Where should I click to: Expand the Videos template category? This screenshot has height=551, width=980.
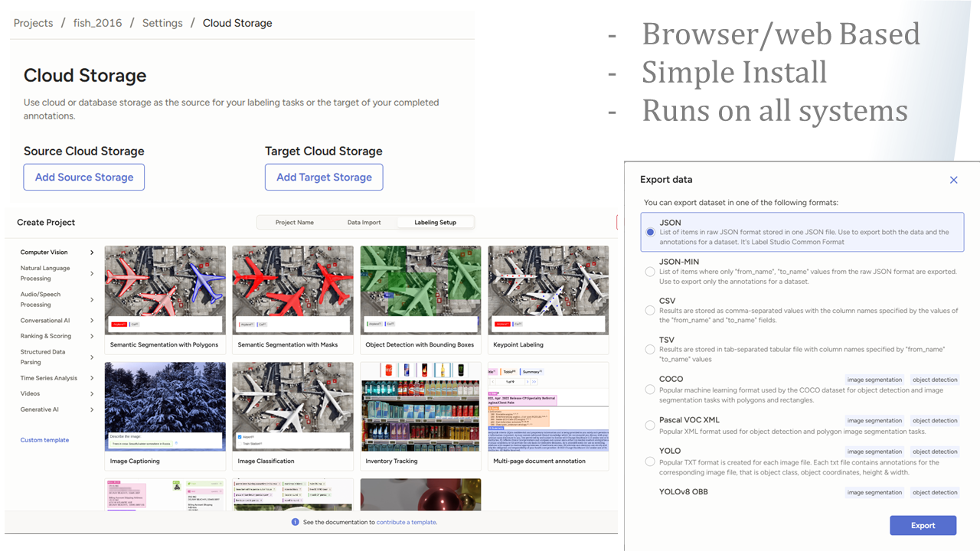(92, 394)
